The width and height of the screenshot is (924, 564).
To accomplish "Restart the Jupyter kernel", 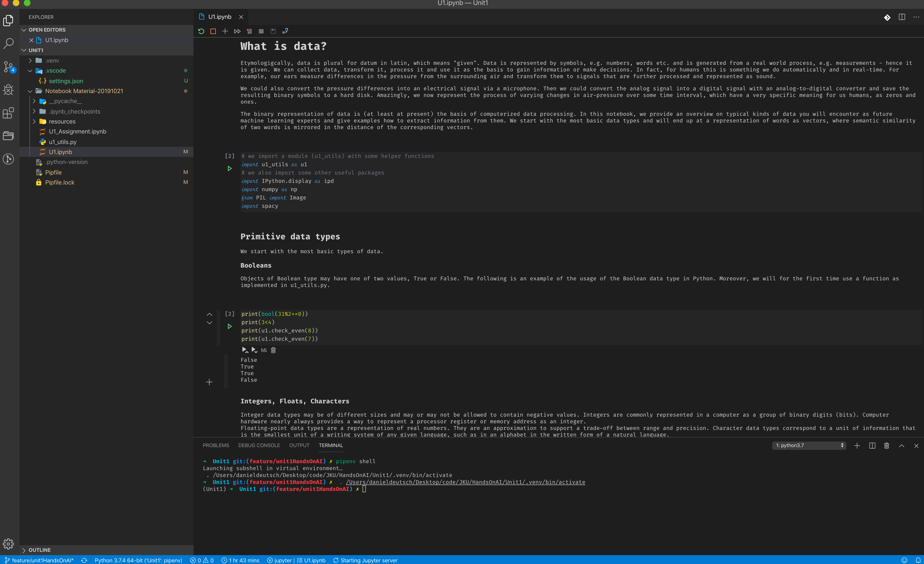I will pos(201,31).
